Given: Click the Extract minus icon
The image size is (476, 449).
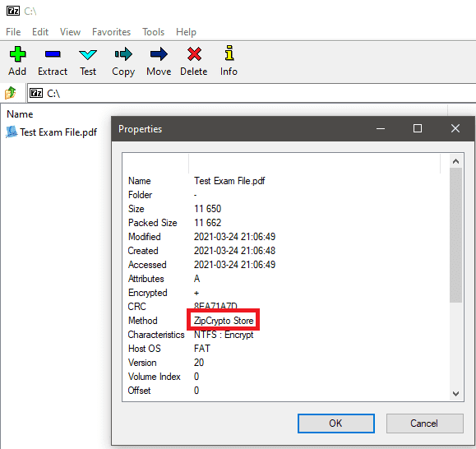Looking at the screenshot, I should click(53, 54).
